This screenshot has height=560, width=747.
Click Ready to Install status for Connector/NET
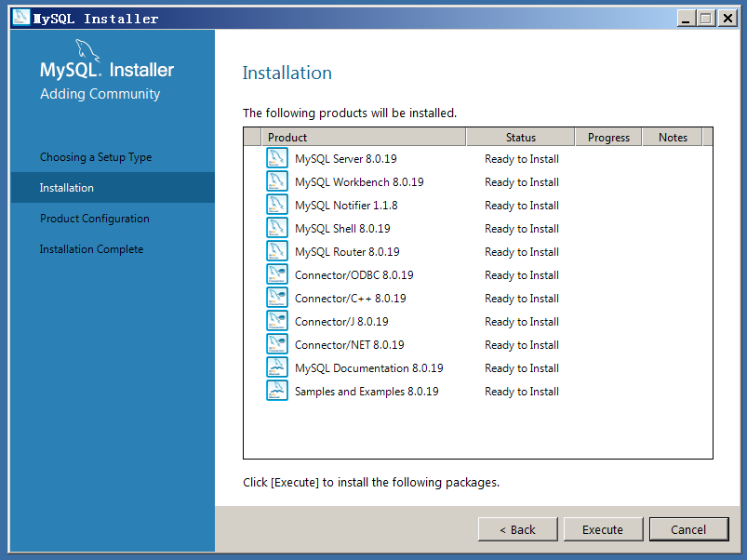pos(522,345)
